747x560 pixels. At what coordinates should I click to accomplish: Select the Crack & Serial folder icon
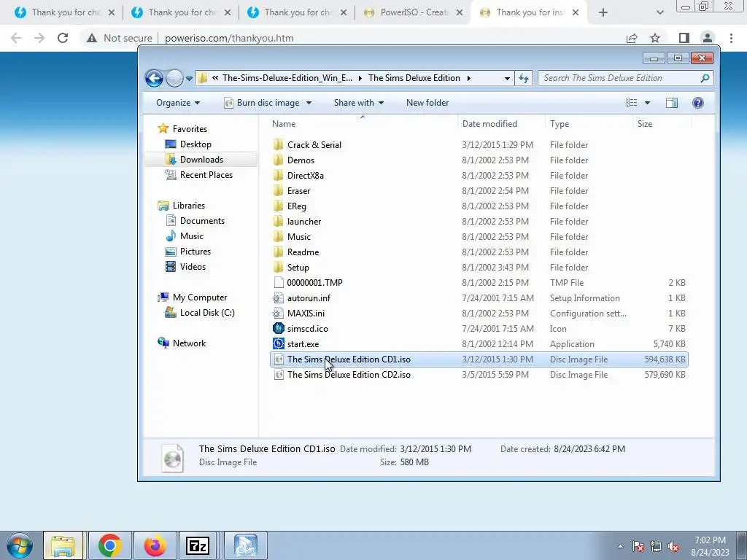[279, 145]
